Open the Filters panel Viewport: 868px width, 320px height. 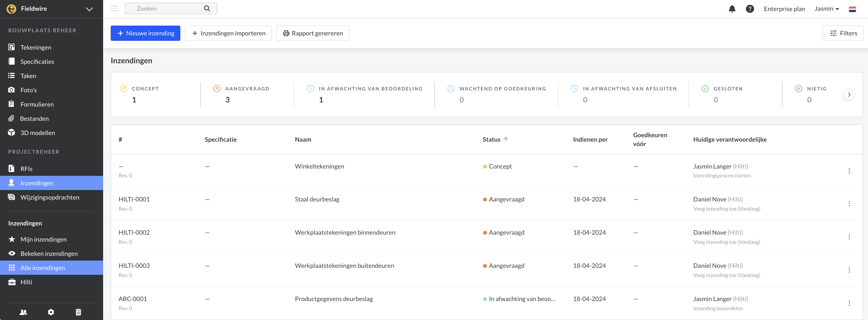[843, 33]
